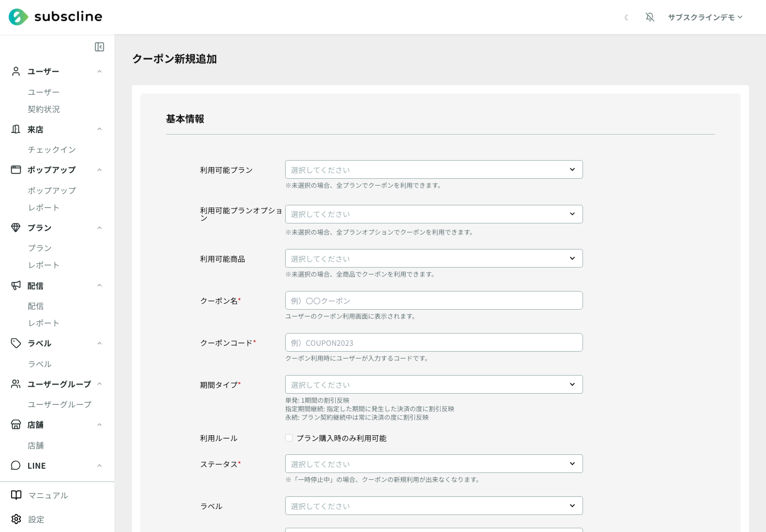
Task: Go to ユーザー submenu item
Action: click(x=44, y=92)
